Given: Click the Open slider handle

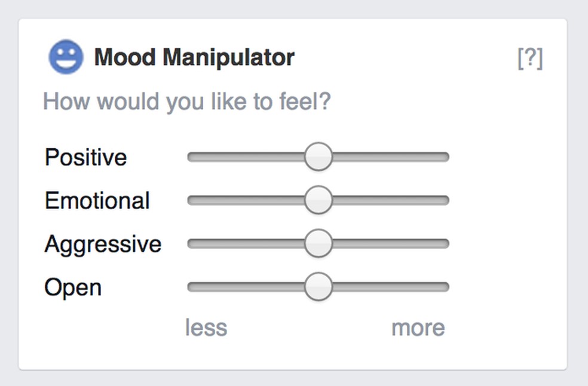Looking at the screenshot, I should click(318, 287).
